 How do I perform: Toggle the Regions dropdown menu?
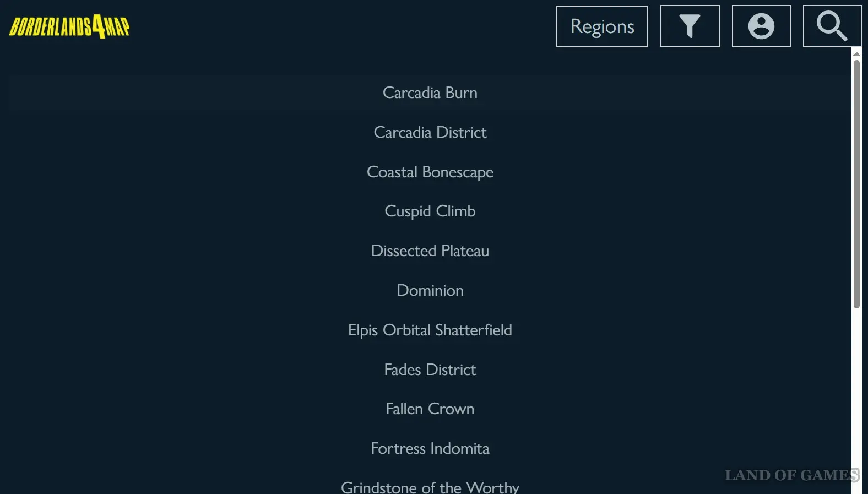click(x=602, y=26)
